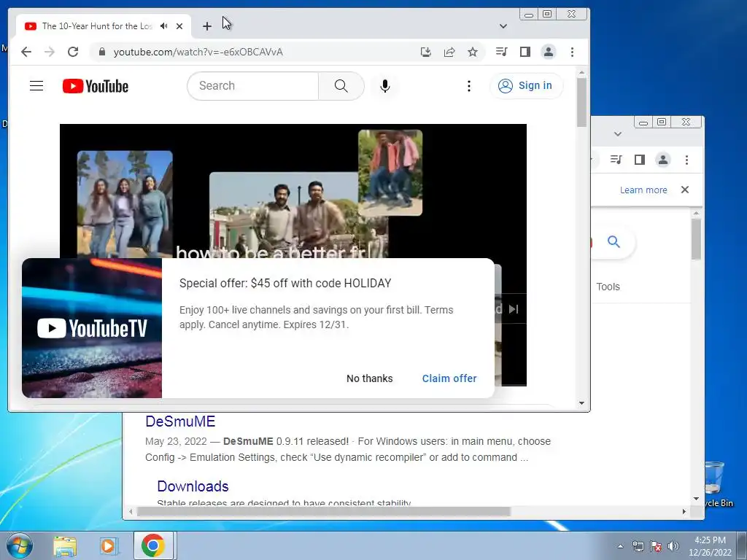This screenshot has width=747, height=560.
Task: Click the blue search icon in Google window
Action: pos(614,242)
